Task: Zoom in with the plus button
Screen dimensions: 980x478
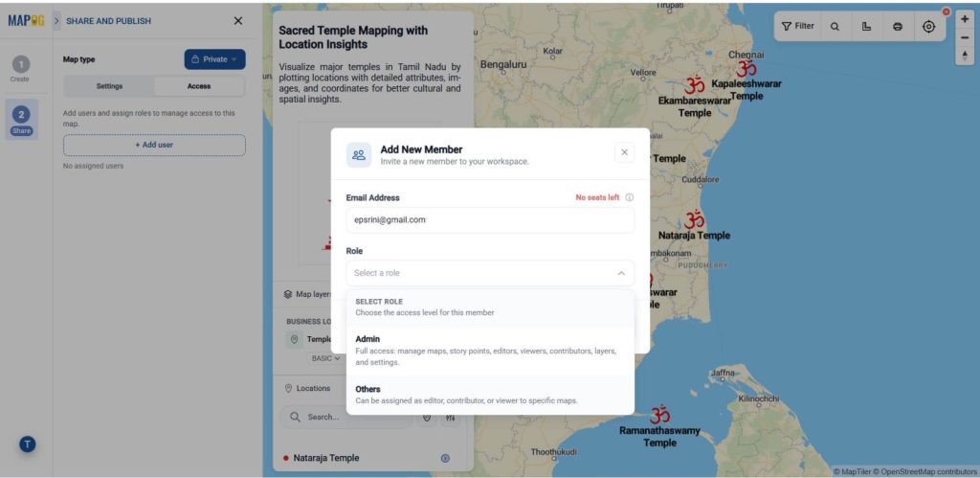Action: click(965, 19)
